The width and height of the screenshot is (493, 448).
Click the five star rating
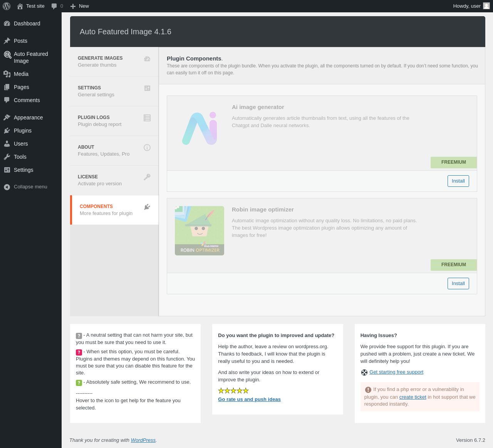[233, 391]
